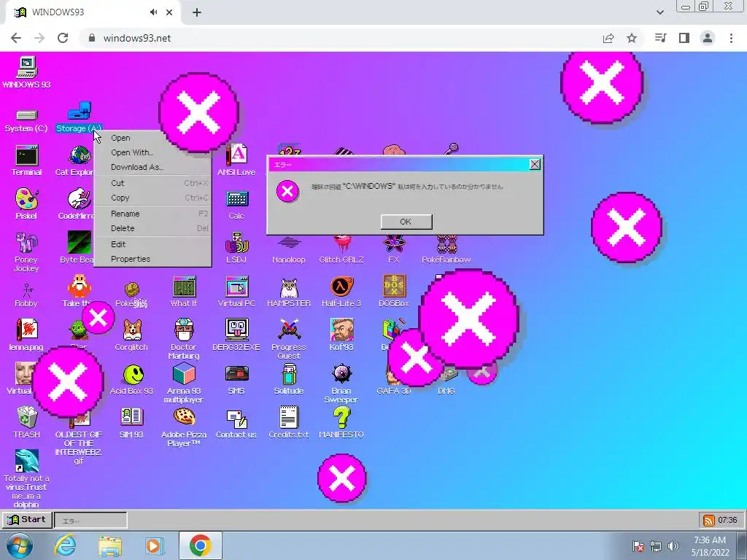Viewport: 747px width, 560px height.
Task: Open the Kof'93 icon
Action: (x=341, y=330)
